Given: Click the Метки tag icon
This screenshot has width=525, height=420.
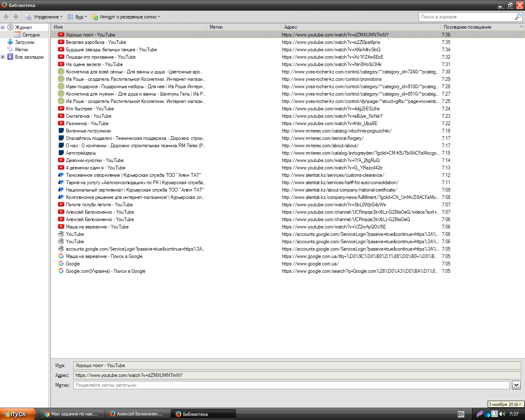Looking at the screenshot, I should pyautogui.click(x=10, y=50).
